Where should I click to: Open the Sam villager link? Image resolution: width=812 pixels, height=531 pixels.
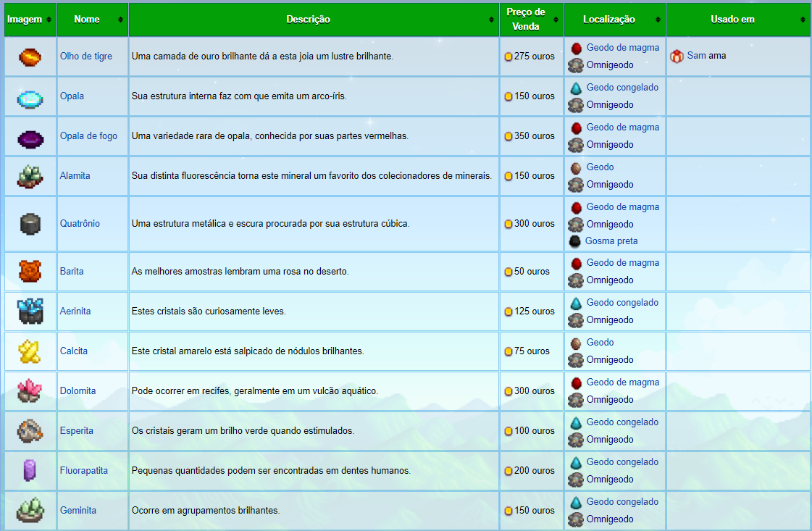697,56
